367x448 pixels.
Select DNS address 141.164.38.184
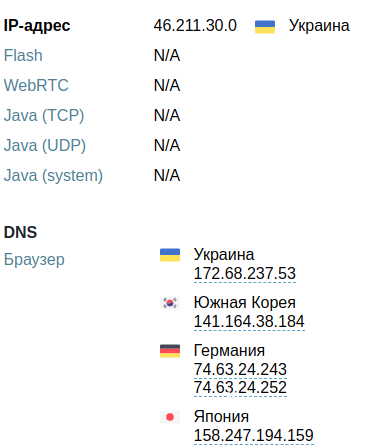point(249,322)
